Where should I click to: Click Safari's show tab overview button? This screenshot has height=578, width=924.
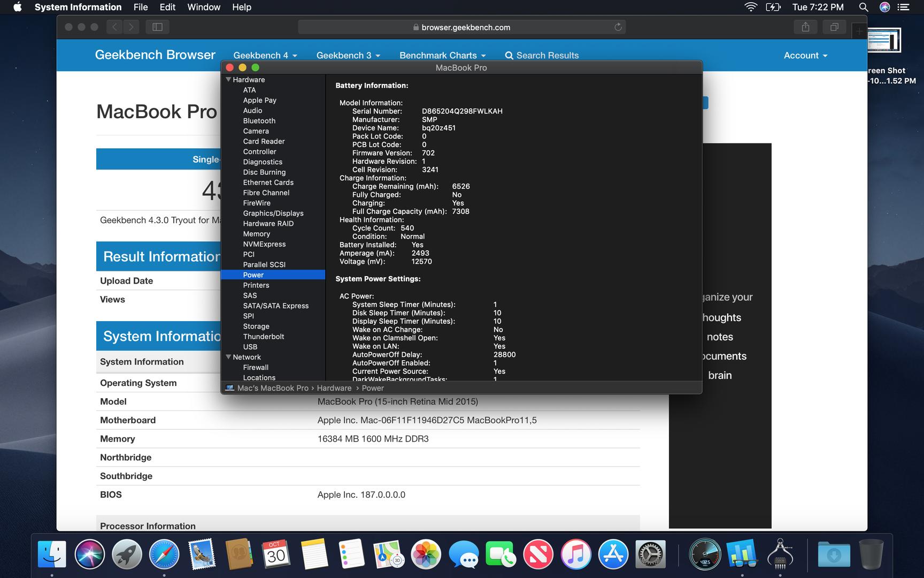834,27
